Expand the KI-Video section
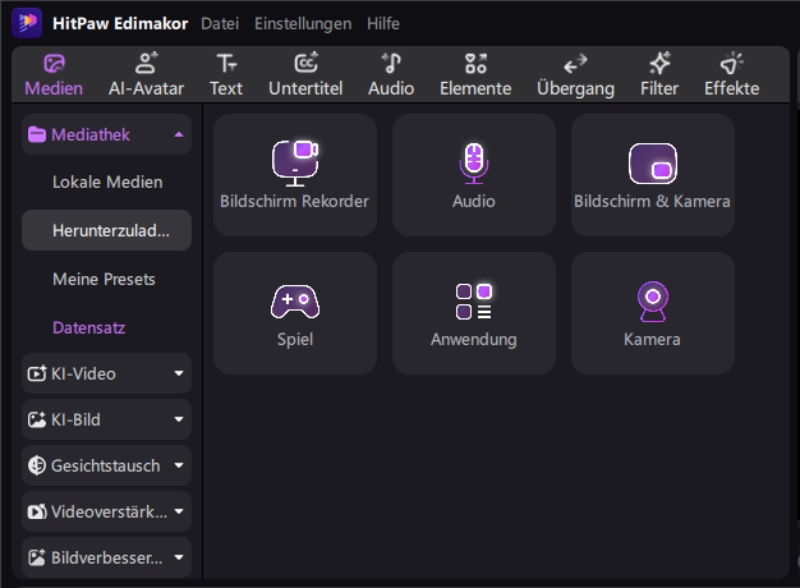The image size is (800, 588). click(179, 374)
